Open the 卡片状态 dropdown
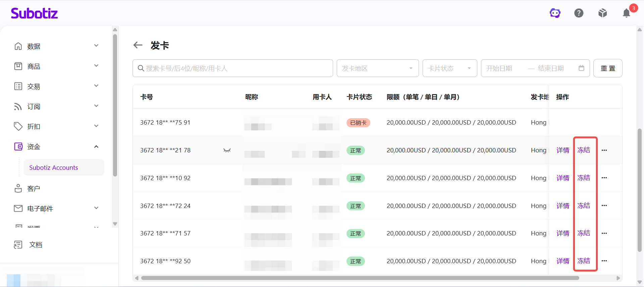Image resolution: width=644 pixels, height=287 pixels. pos(450,68)
